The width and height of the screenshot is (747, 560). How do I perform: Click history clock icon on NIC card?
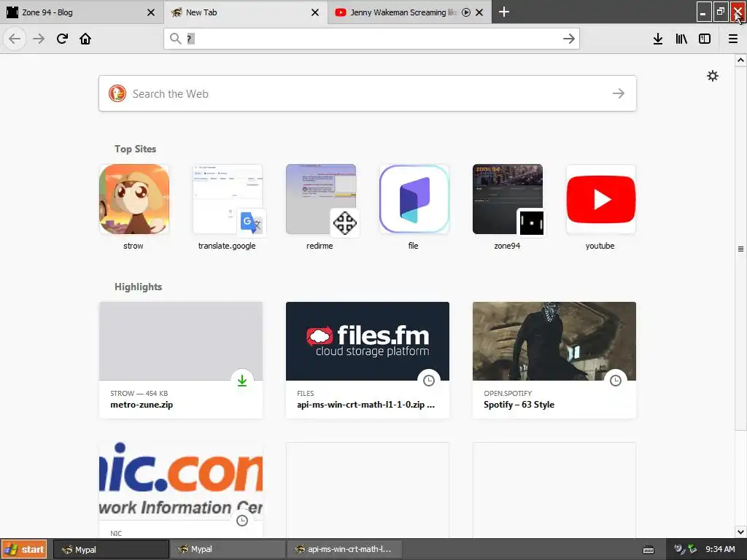pyautogui.click(x=242, y=521)
